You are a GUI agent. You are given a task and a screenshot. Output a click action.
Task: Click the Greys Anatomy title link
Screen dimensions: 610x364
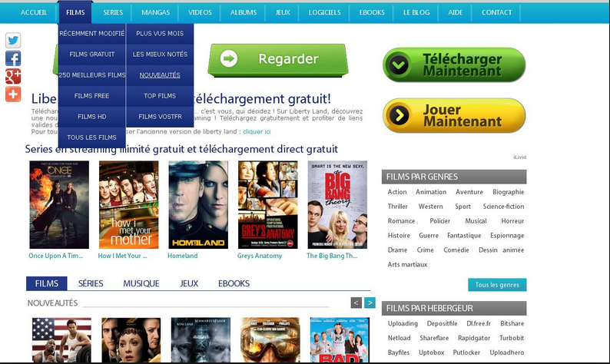260,256
